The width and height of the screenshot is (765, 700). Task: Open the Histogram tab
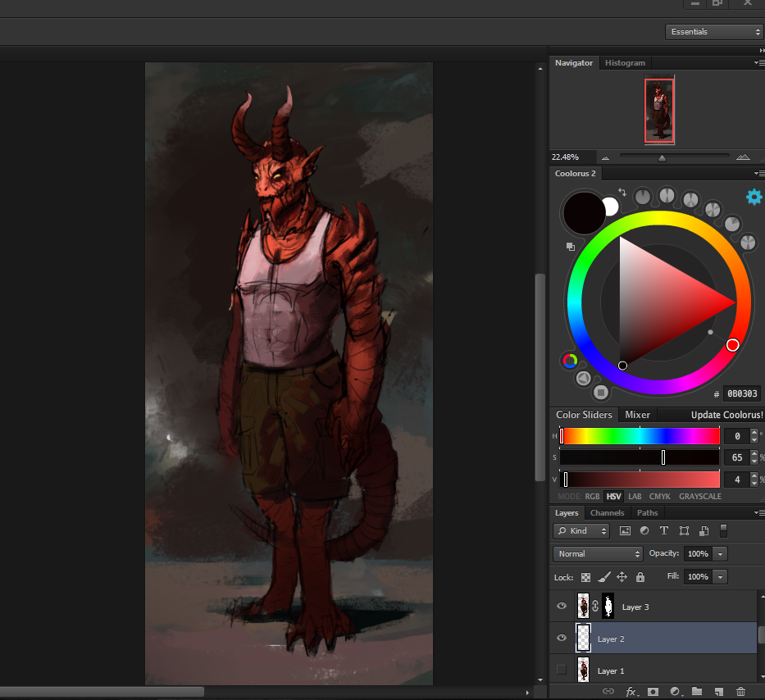pos(625,63)
